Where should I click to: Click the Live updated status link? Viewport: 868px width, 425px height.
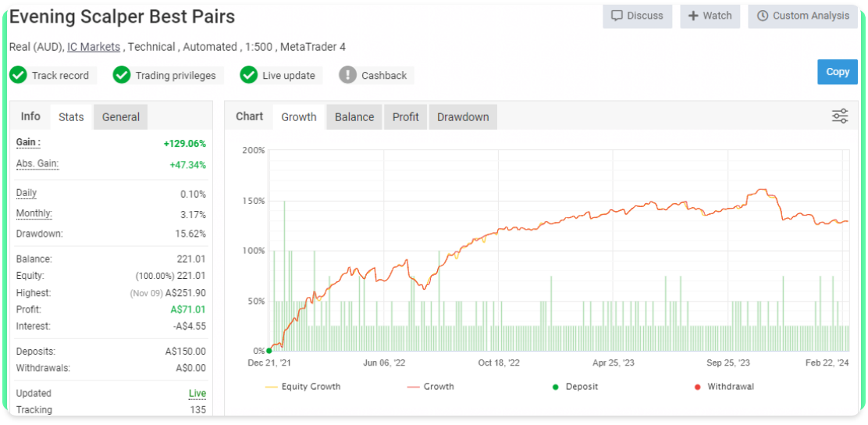click(197, 394)
